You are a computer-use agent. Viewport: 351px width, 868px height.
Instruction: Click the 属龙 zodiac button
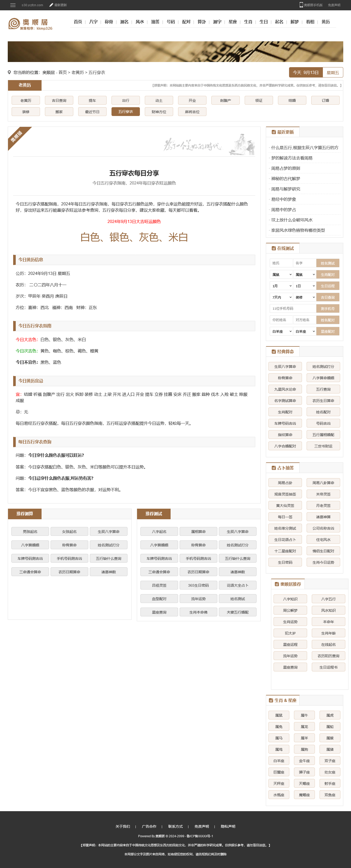point(304,727)
